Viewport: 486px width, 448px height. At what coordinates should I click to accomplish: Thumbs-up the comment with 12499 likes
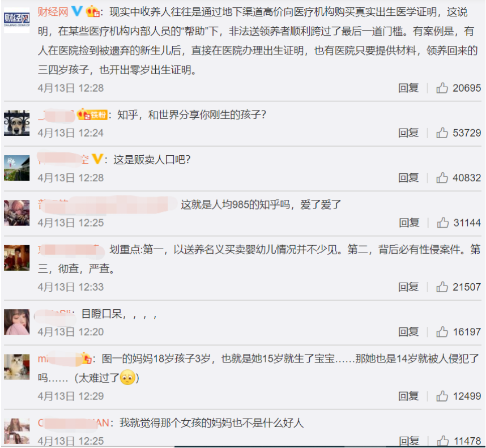click(442, 396)
